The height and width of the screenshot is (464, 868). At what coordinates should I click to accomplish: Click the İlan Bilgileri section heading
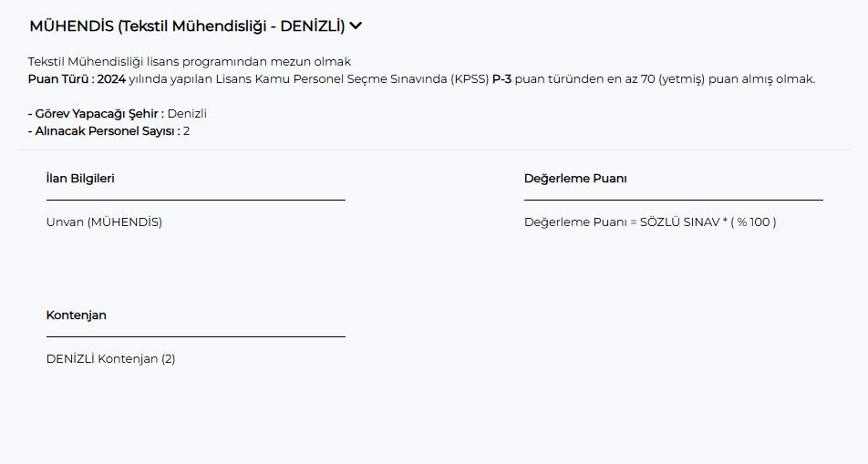click(x=80, y=179)
